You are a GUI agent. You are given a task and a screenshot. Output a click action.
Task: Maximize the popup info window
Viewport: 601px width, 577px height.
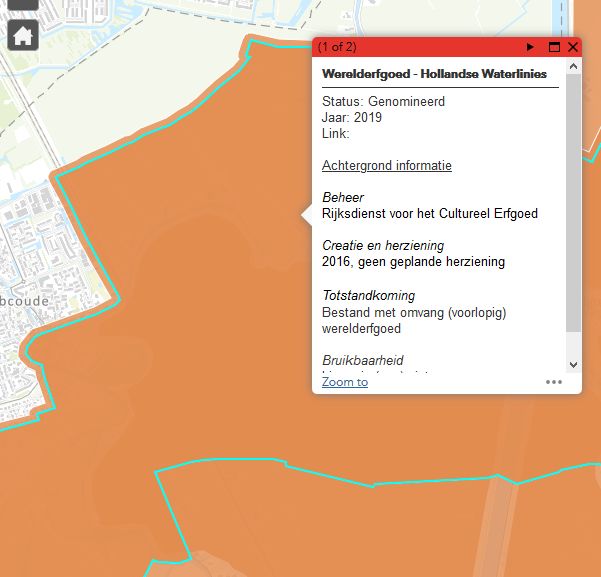tap(554, 47)
